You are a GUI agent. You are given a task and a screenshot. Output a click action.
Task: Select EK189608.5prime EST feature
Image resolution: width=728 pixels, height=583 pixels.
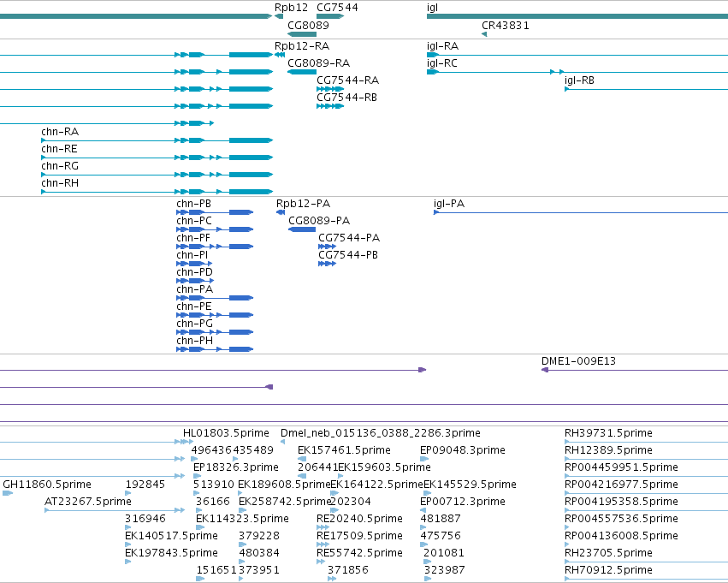240,493
